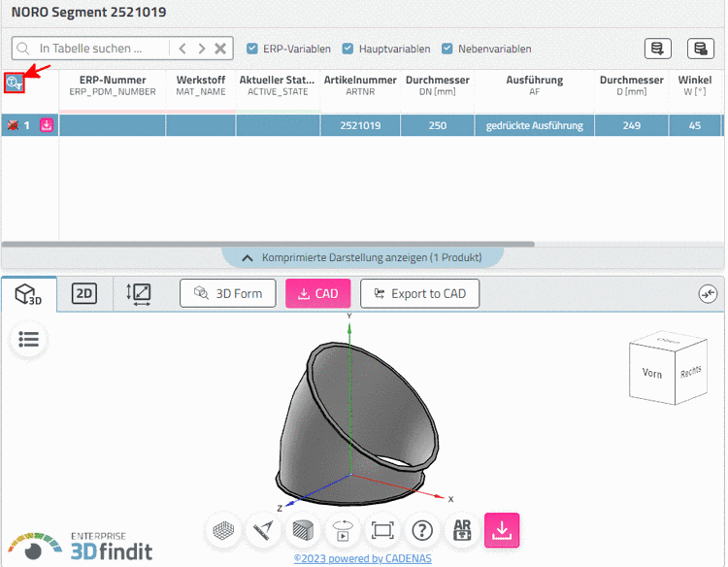
Task: Select the measuring tool icon
Action: coord(263,530)
